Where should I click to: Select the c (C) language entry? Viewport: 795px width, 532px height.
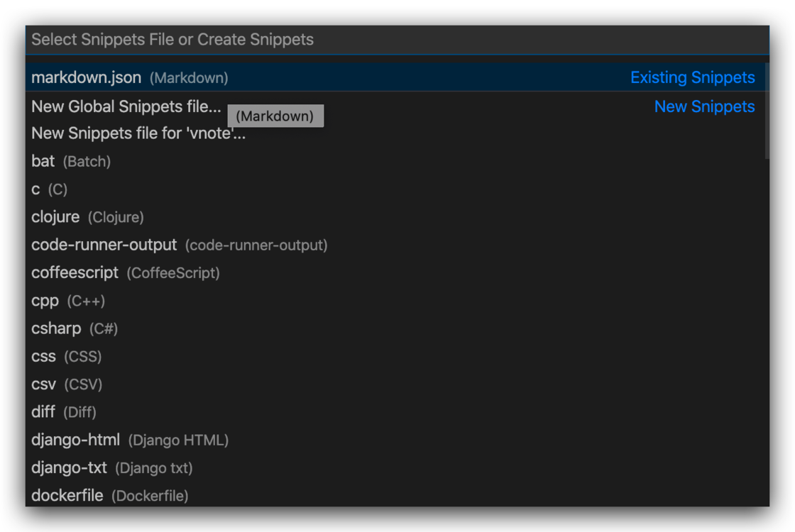click(x=50, y=189)
